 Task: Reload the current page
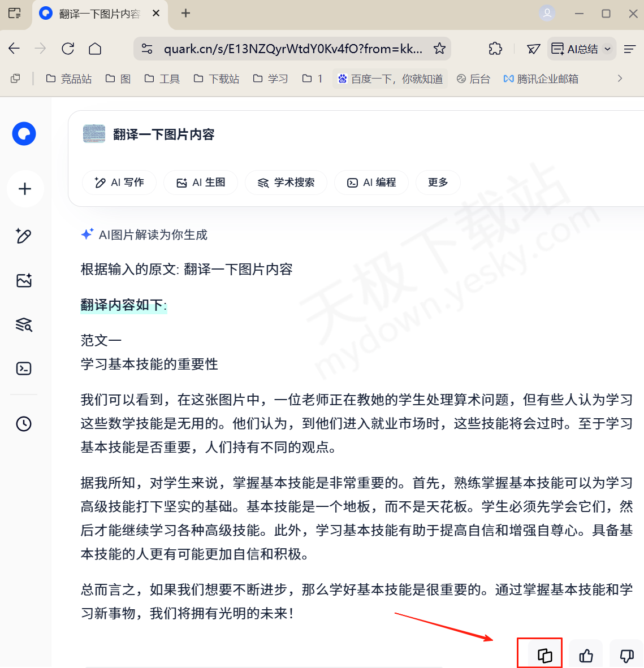coord(68,49)
